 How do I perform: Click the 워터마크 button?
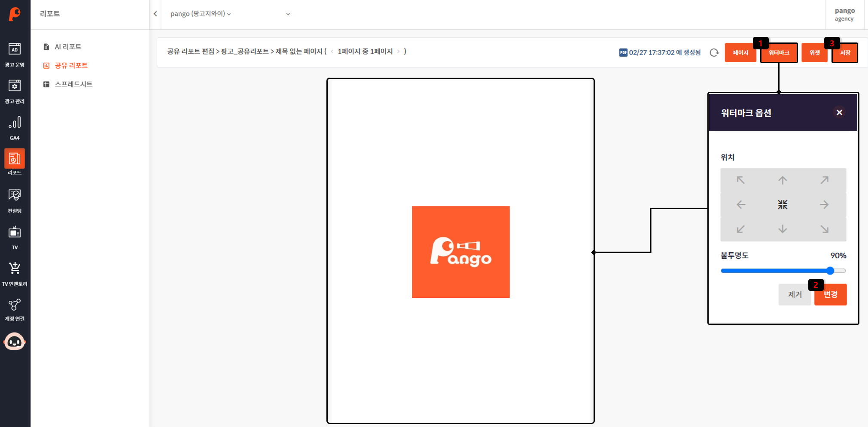[779, 53]
